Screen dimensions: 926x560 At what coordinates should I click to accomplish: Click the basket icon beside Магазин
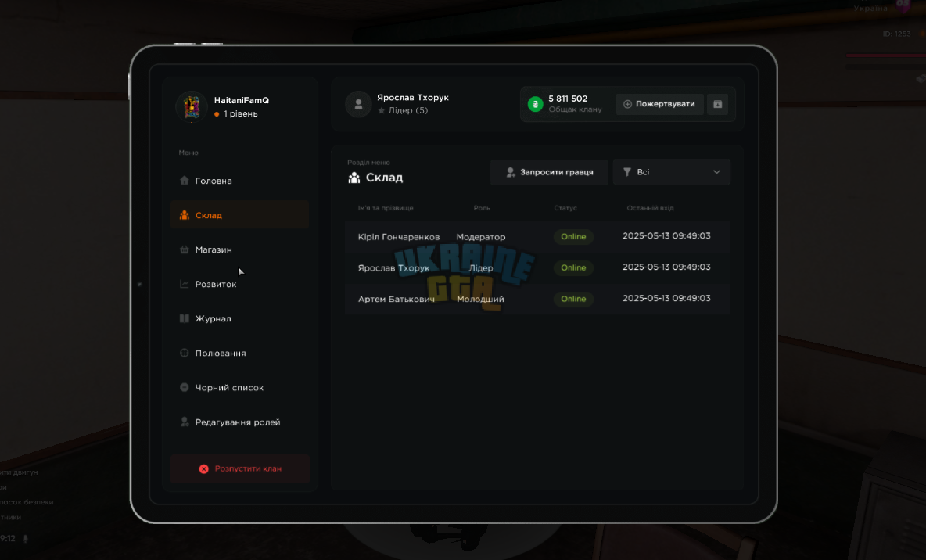(185, 249)
